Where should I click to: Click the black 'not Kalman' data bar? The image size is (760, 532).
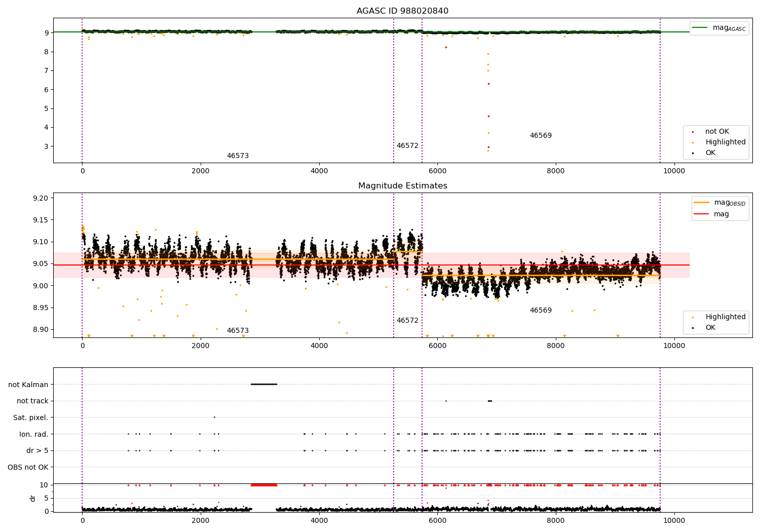click(x=264, y=384)
